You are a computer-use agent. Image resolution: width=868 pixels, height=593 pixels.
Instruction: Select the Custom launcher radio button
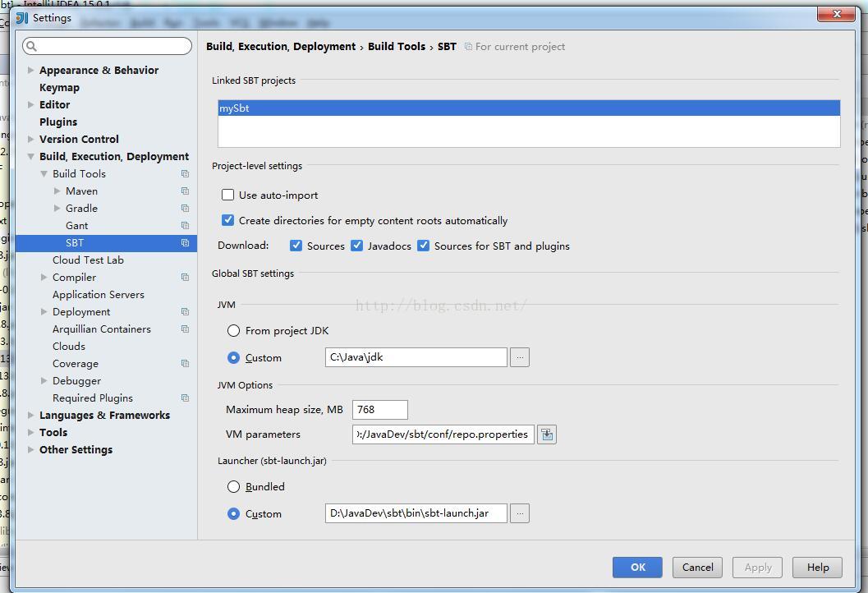tap(233, 514)
